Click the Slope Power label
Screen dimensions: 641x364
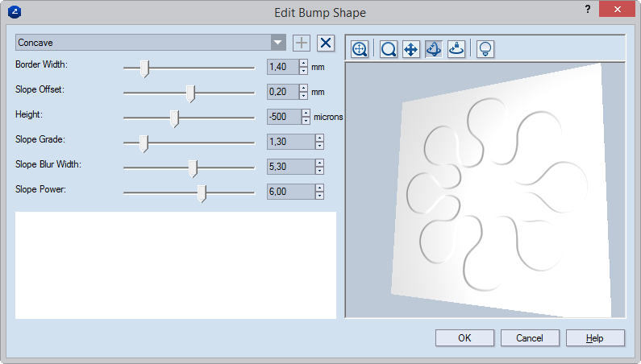tap(40, 189)
